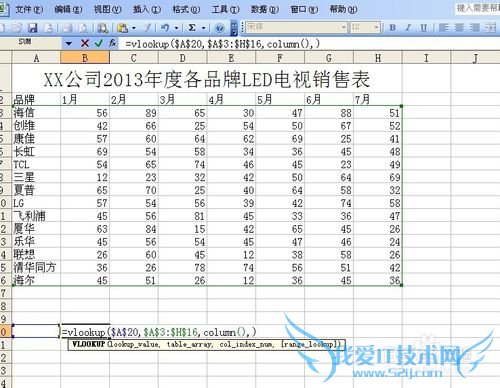500x388 pixels.
Task: Open the Name Box function dropdown arrow
Action: coord(69,43)
